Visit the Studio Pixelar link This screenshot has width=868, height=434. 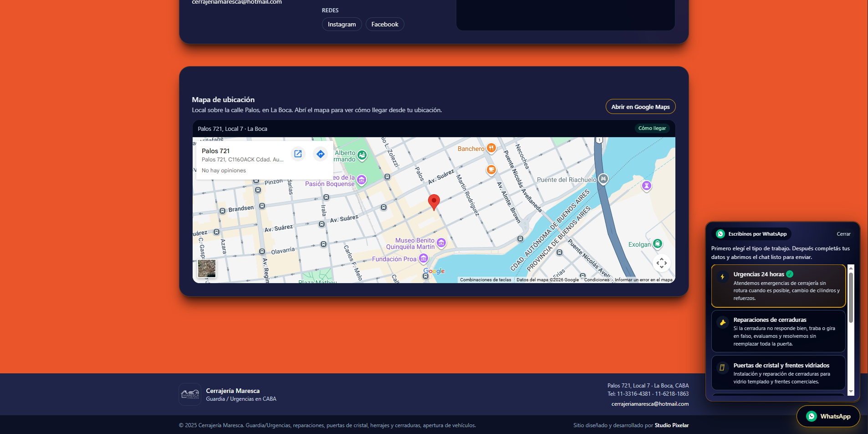[x=671, y=425]
